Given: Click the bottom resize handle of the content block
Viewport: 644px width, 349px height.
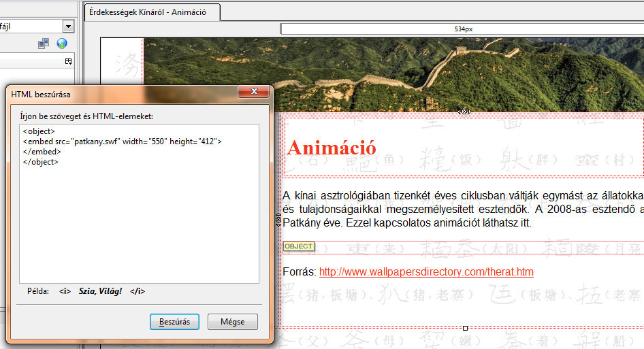Looking at the screenshot, I should click(465, 328).
